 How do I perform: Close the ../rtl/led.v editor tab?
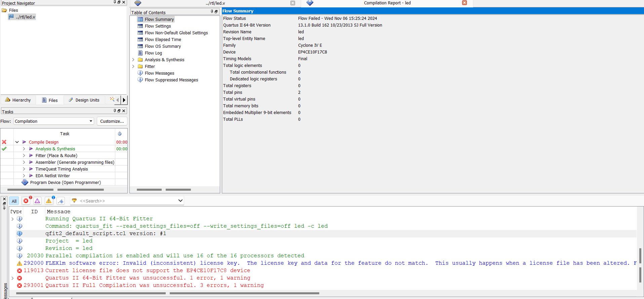point(293,3)
